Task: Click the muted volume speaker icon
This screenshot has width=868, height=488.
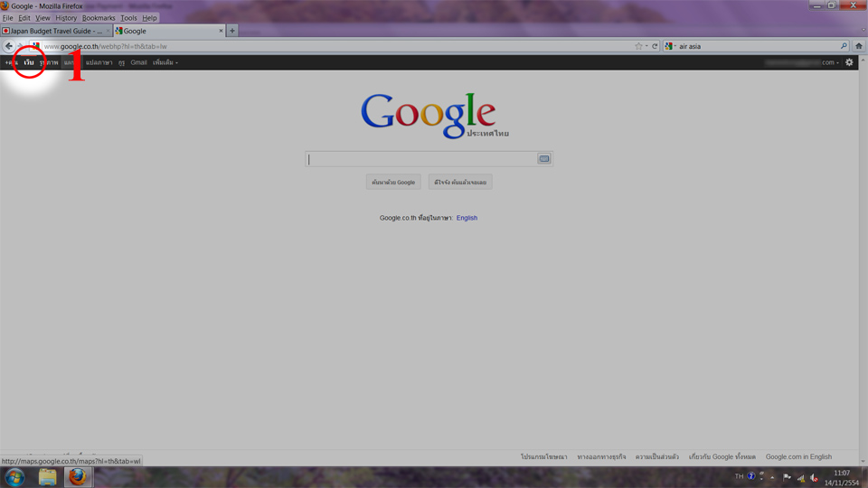Action: click(x=814, y=477)
